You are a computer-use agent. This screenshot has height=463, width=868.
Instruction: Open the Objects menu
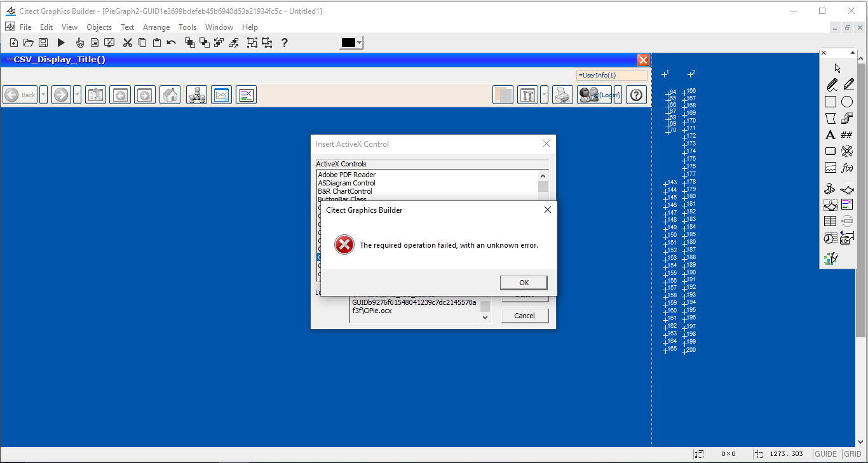pos(99,27)
